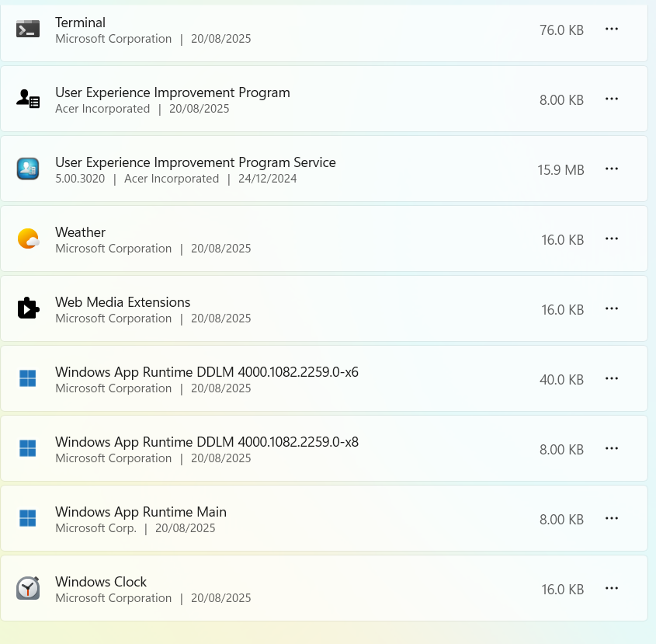Click the "24/12/2024" install date
656x644 pixels.
pos(267,179)
